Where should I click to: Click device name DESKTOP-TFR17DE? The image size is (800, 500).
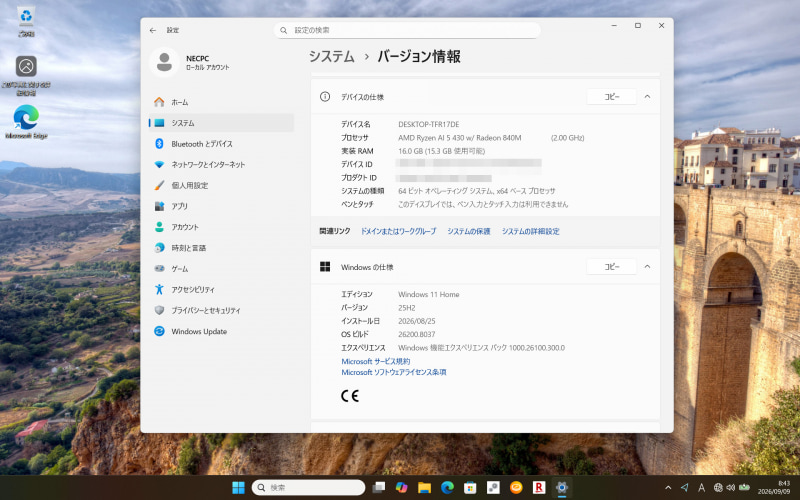(x=429, y=124)
